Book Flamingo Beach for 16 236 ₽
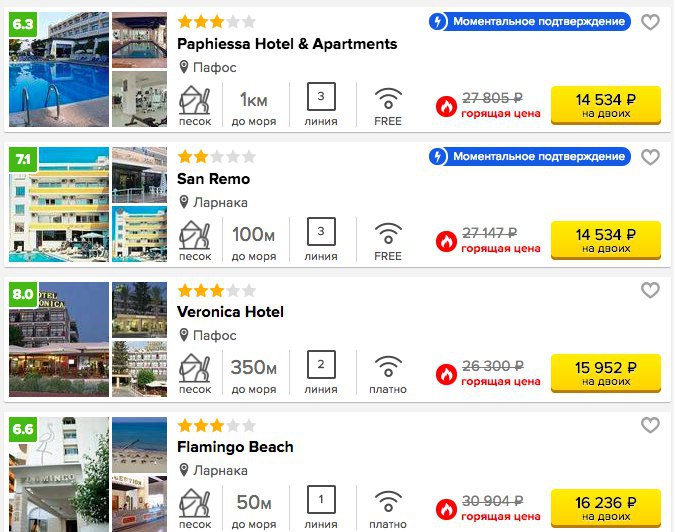This screenshot has height=532, width=674. tap(606, 508)
